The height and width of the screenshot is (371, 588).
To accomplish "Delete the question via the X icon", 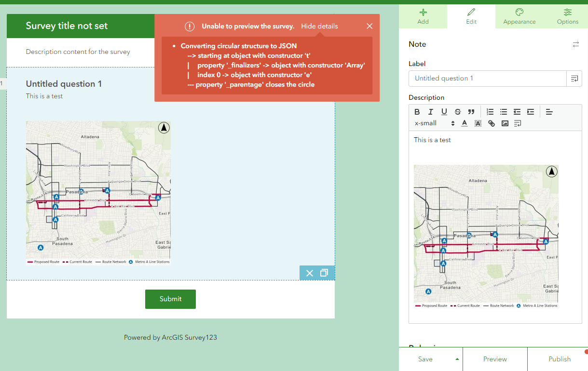I will [x=309, y=273].
